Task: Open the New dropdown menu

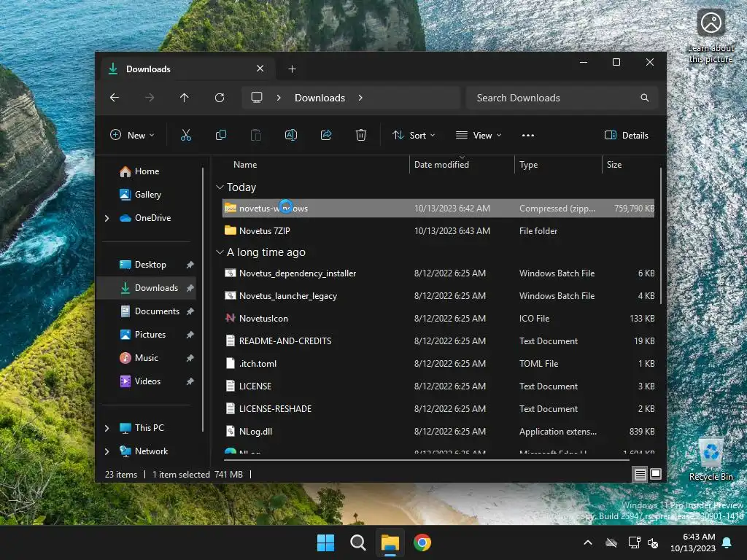Action: tap(132, 135)
